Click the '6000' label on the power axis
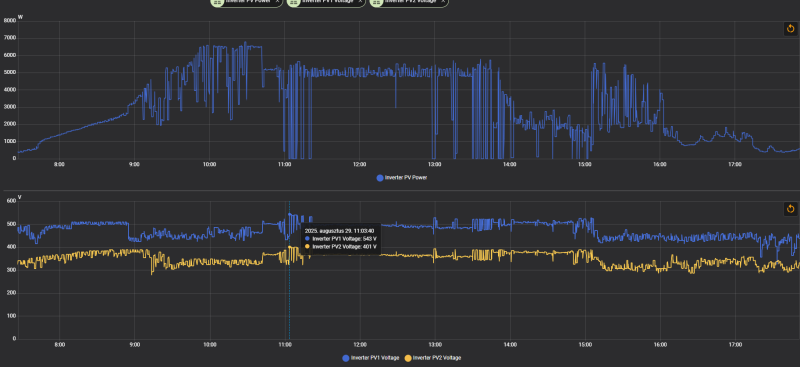Viewport: 800px width, 367px height. (10, 56)
